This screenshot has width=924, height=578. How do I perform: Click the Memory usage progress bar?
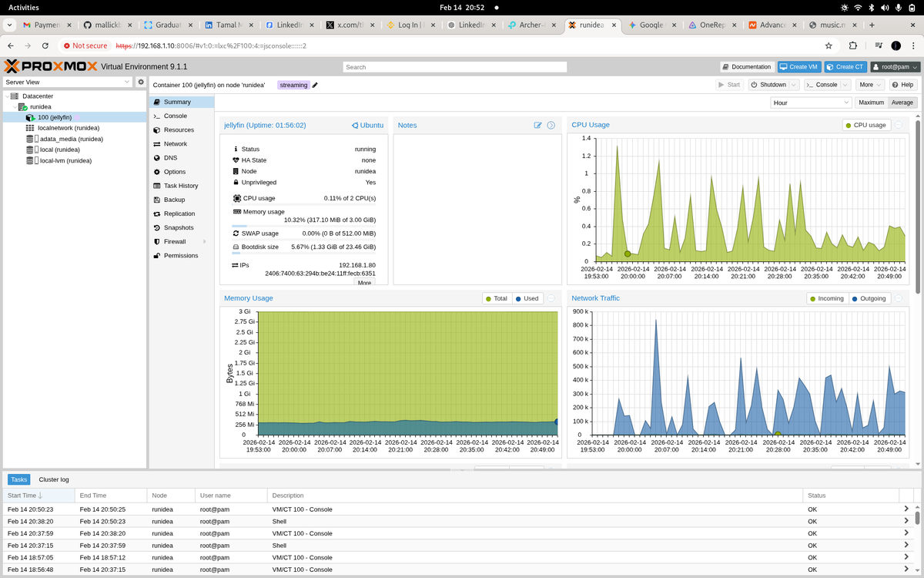point(304,227)
